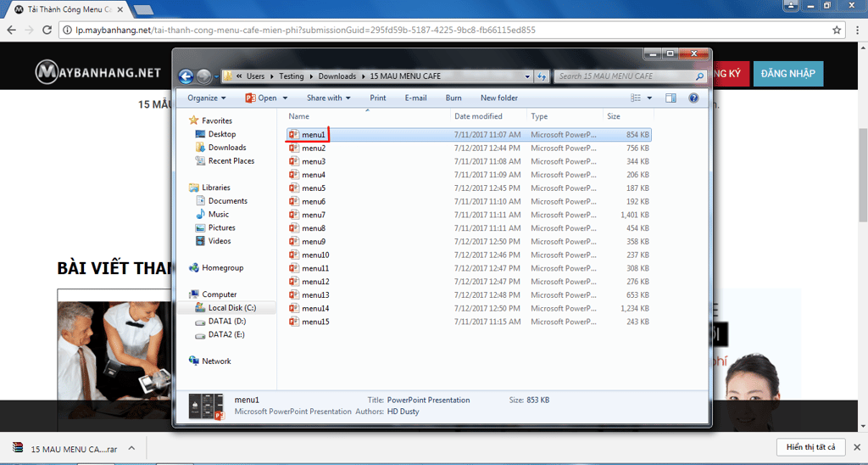Image resolution: width=868 pixels, height=465 pixels.
Task: Select the file named menu15
Action: point(315,322)
